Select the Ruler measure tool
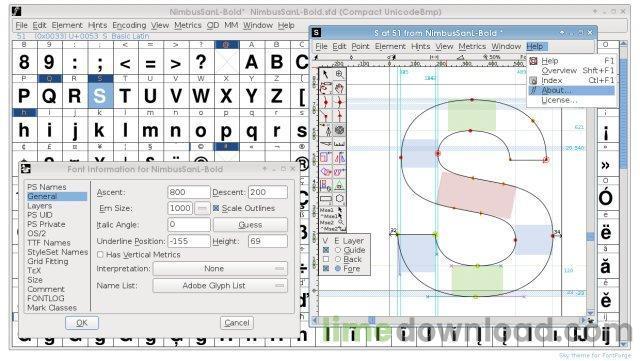 339,144
